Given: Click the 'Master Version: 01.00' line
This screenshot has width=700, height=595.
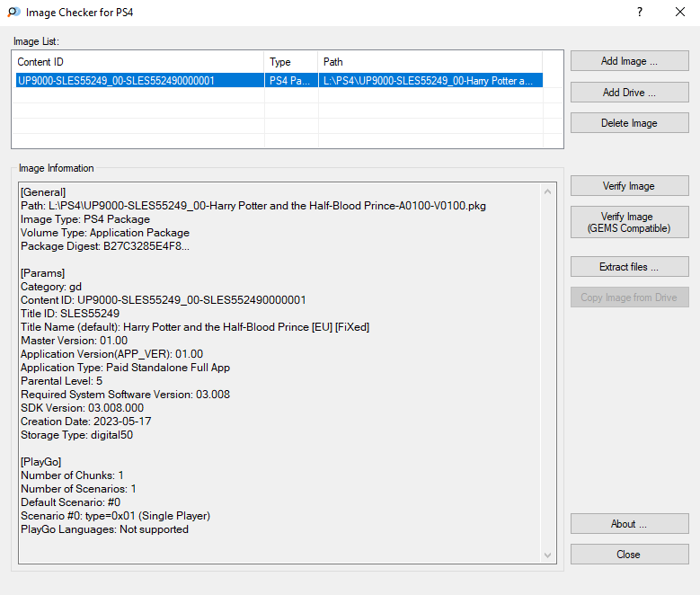Looking at the screenshot, I should (x=74, y=341).
